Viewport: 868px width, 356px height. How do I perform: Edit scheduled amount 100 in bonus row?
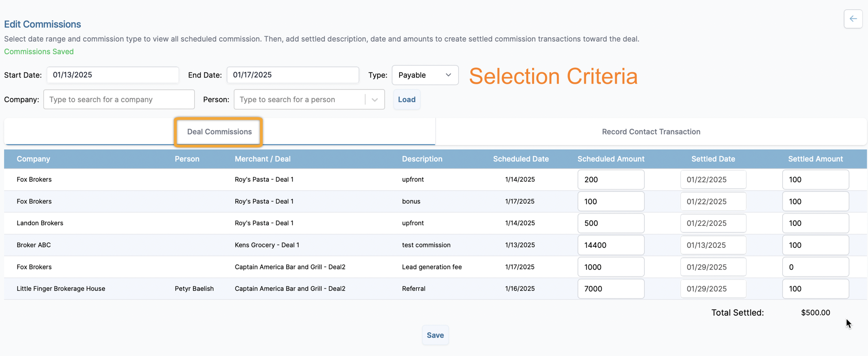coord(611,201)
